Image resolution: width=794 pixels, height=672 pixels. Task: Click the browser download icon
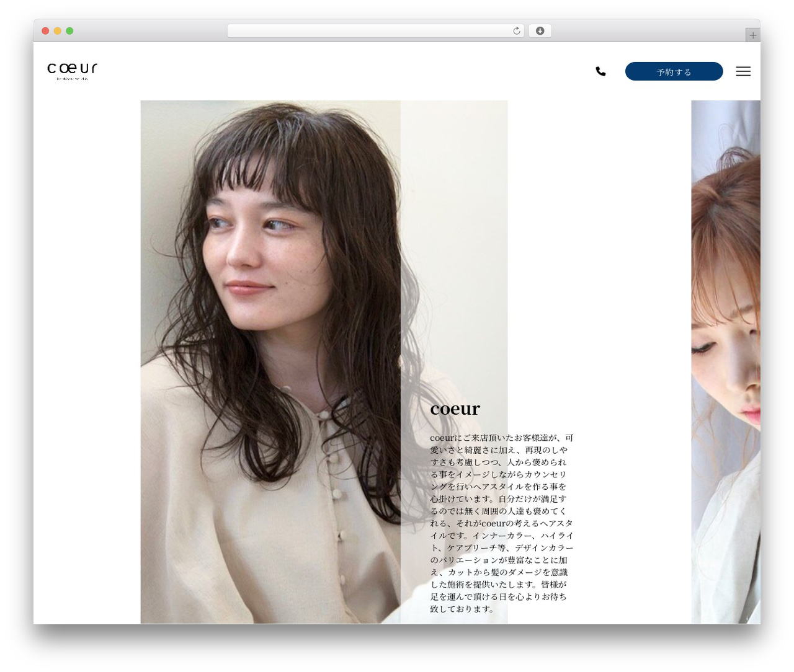(x=540, y=31)
